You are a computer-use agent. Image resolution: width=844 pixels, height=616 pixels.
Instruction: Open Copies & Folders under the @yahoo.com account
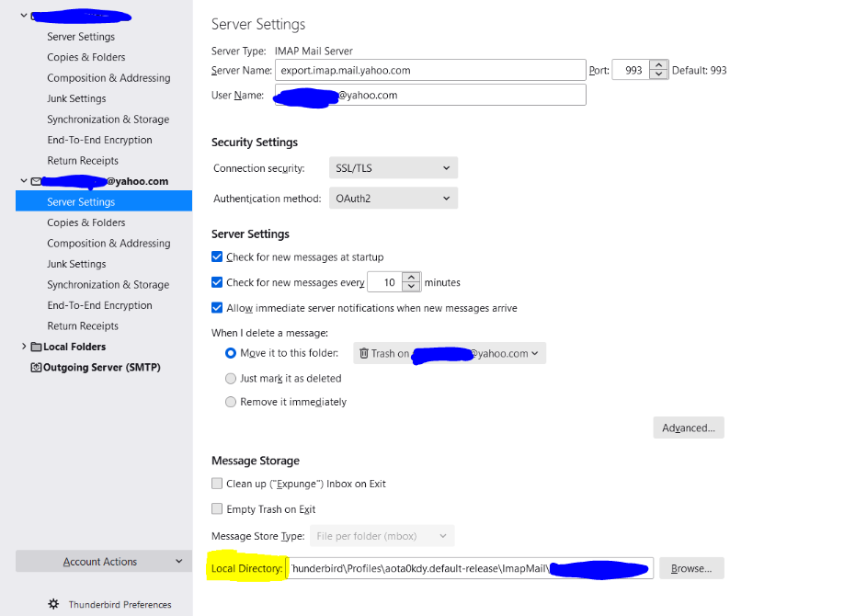coord(86,222)
